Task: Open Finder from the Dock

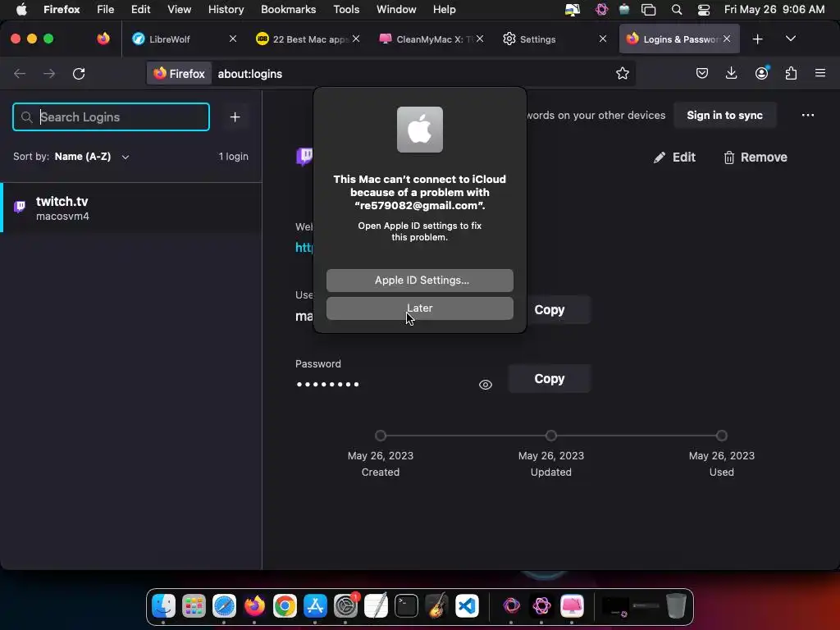Action: [x=163, y=606]
